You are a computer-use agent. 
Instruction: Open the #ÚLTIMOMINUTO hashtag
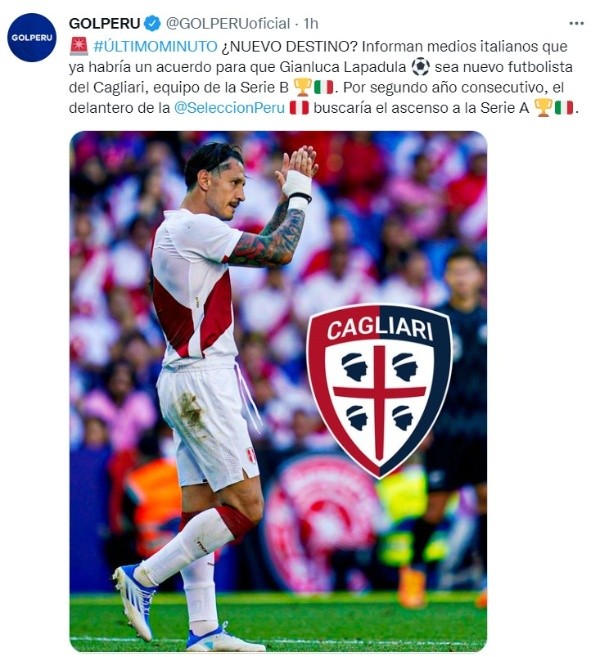[155, 46]
